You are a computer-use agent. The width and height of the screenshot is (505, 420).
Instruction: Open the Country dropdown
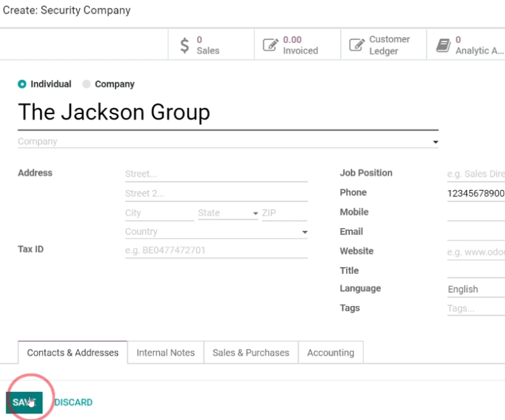point(216,232)
